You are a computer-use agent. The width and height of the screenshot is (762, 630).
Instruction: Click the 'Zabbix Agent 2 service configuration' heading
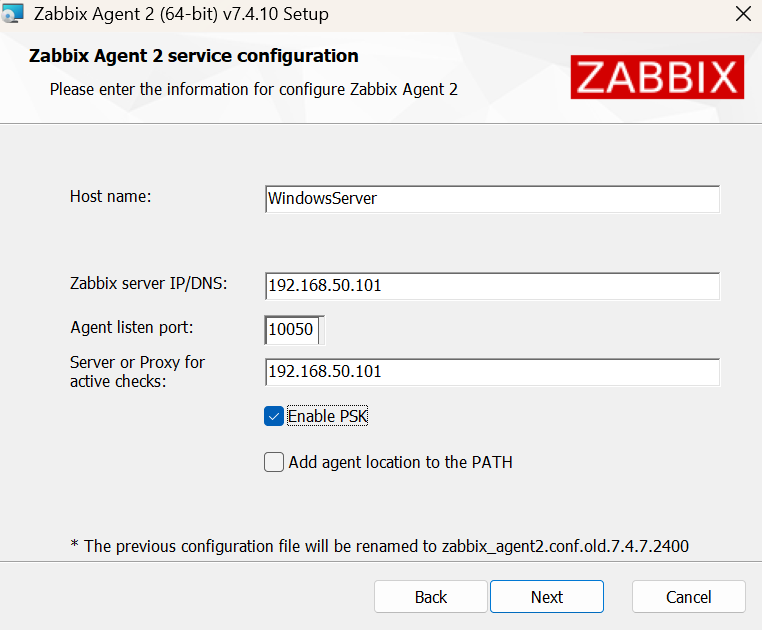pyautogui.click(x=193, y=56)
